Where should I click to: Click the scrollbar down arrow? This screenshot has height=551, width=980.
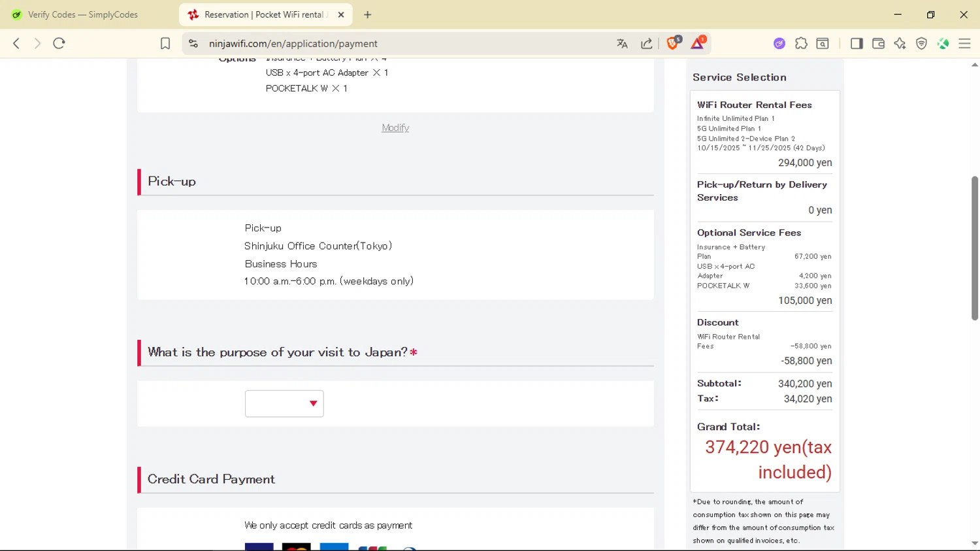[975, 543]
